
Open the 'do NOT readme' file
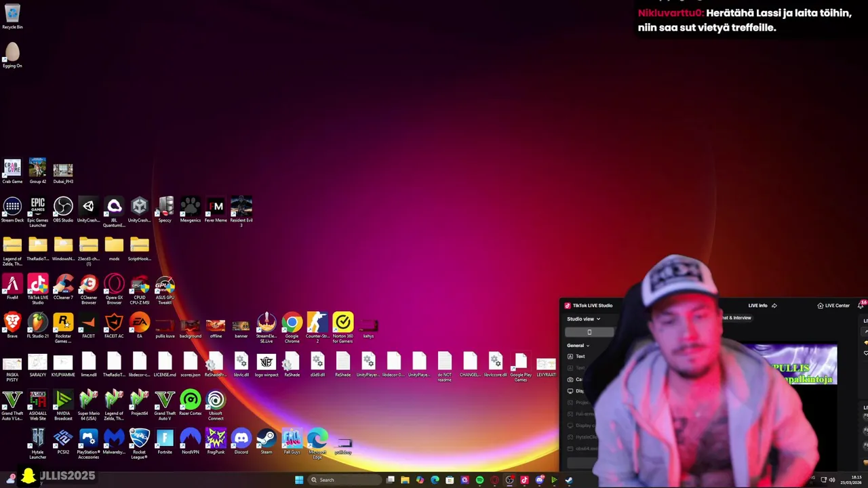tap(445, 365)
